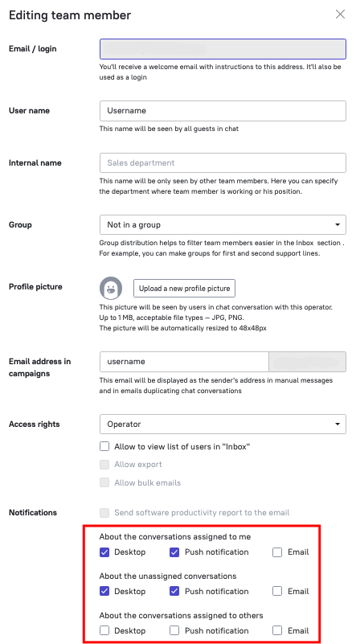This screenshot has height=644, width=356.
Task: Uncheck Push notification for conversations assigned to me
Action: click(x=174, y=552)
